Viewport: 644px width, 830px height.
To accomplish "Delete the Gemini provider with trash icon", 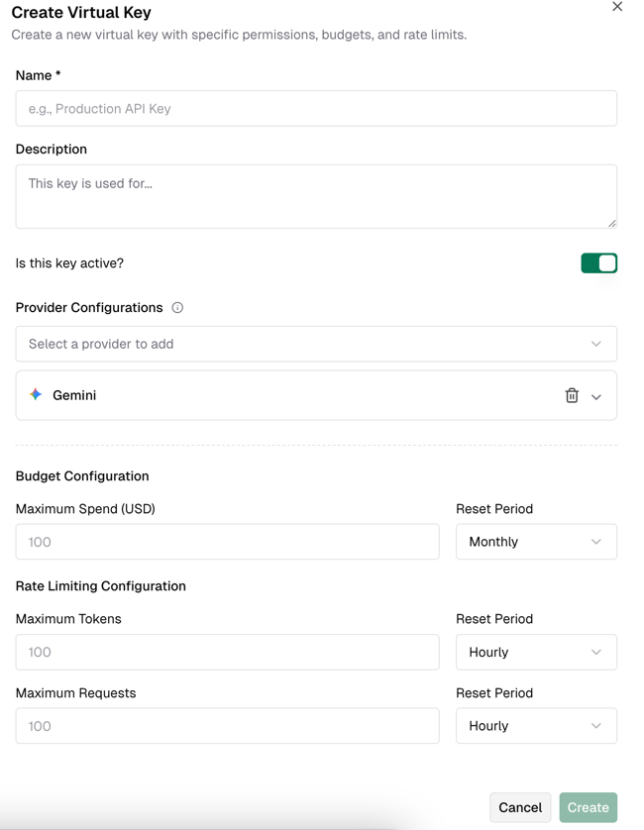I will (x=572, y=395).
